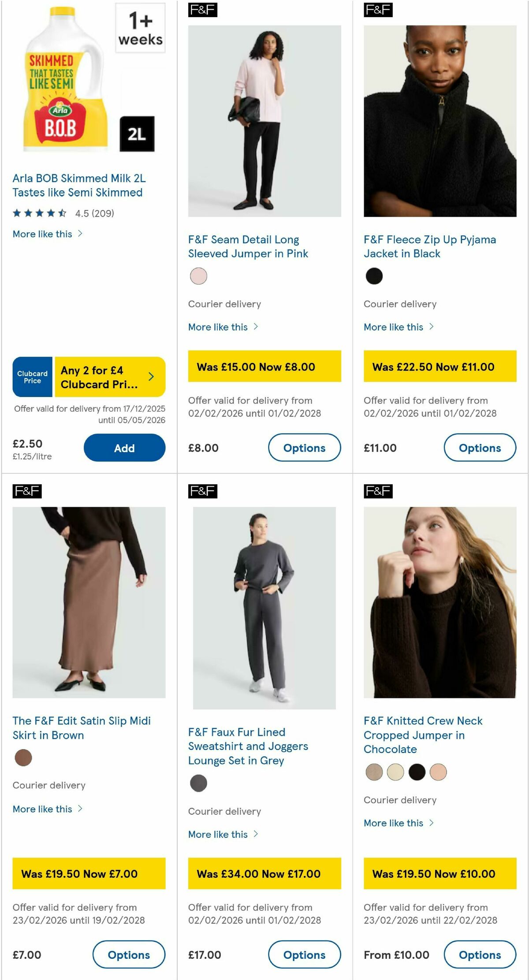Click the F&F logo on the chocolate jumper card
The width and height of the screenshot is (529, 980).
pos(379,490)
